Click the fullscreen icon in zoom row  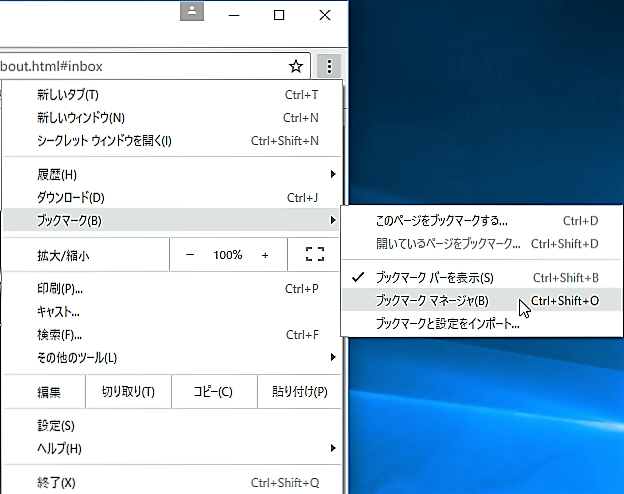314,254
